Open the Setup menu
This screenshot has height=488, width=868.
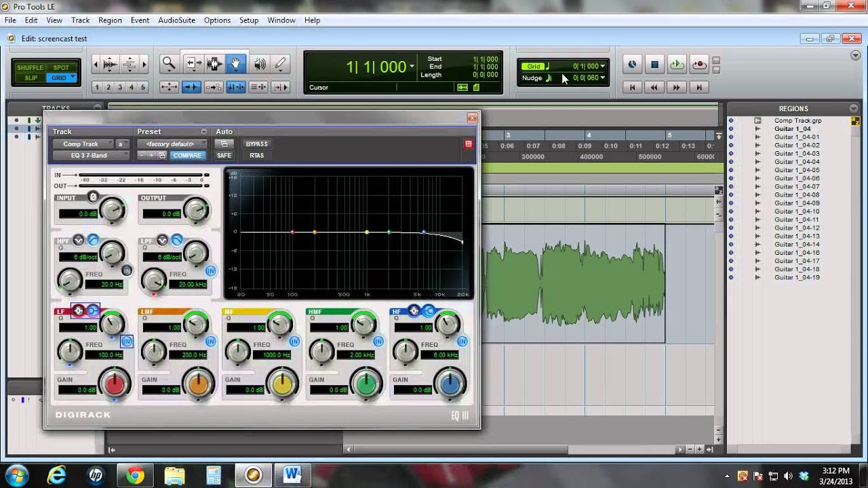coord(249,20)
